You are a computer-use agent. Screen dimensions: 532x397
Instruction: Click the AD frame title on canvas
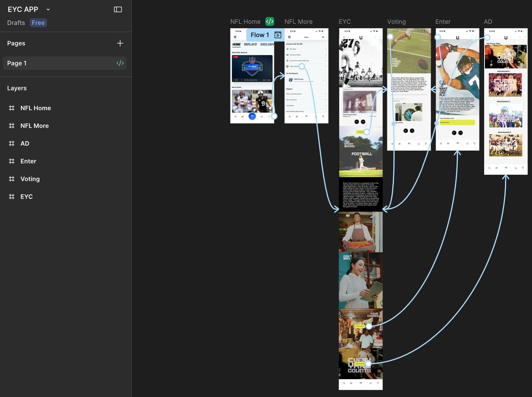pyautogui.click(x=488, y=22)
